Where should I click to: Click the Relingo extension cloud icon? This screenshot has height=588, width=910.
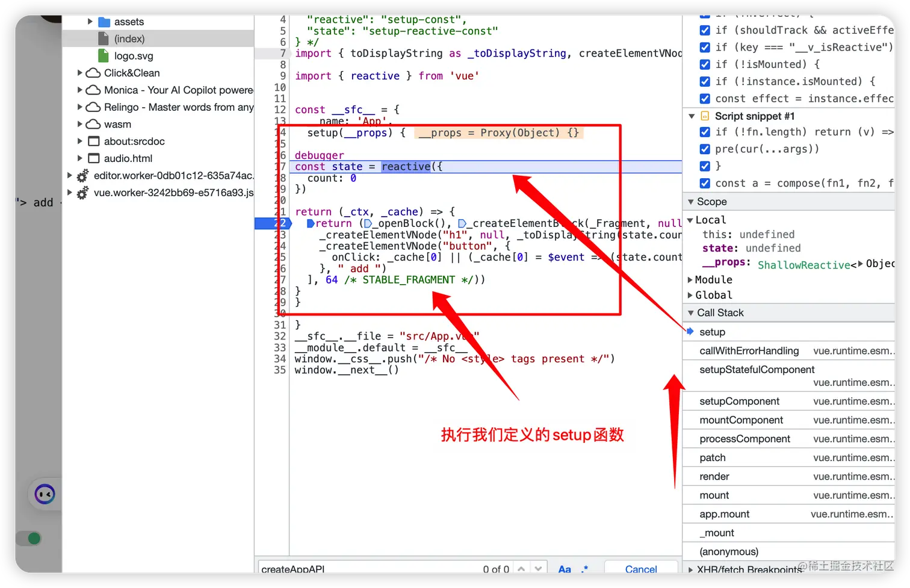pyautogui.click(x=93, y=107)
